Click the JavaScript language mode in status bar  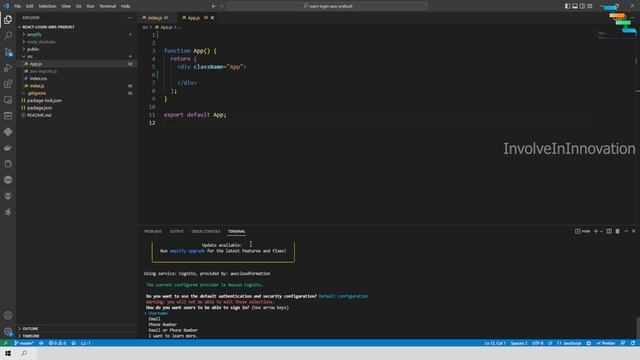[x=569, y=343]
